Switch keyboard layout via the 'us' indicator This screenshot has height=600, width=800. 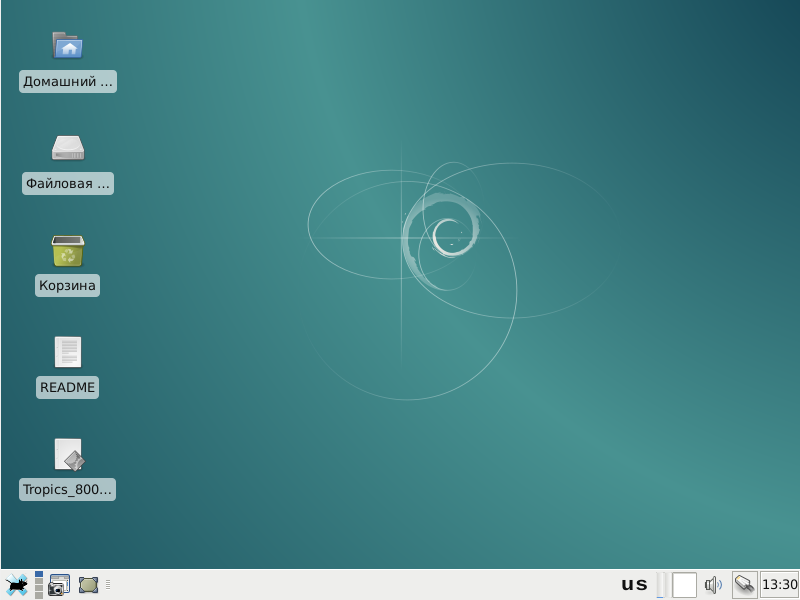[634, 585]
